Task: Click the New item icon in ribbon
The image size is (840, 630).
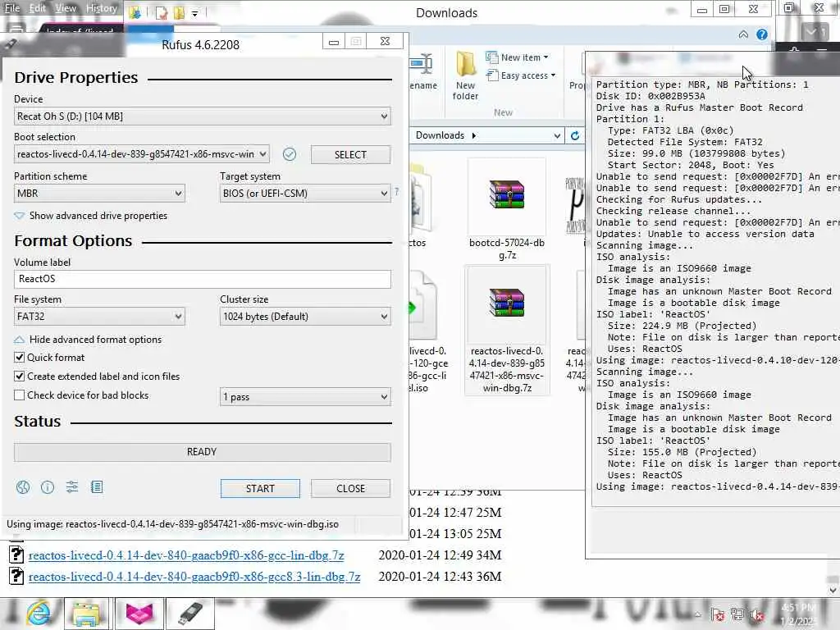Action: point(492,57)
